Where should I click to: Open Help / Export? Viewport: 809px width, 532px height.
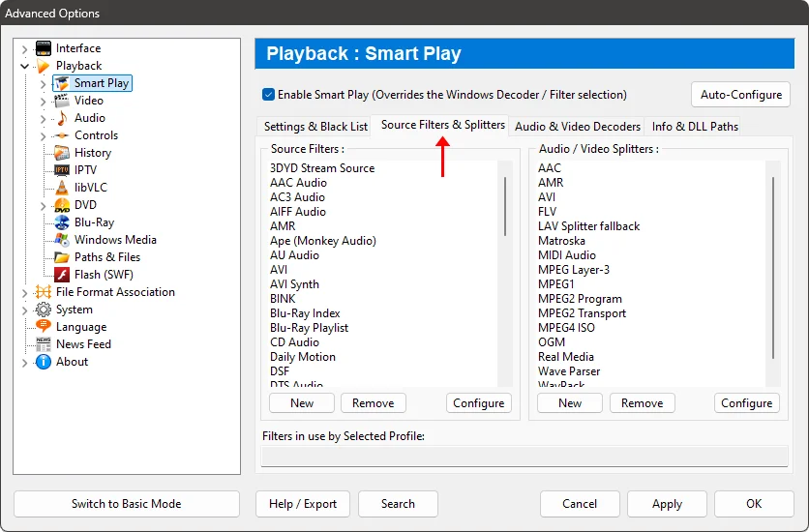303,504
